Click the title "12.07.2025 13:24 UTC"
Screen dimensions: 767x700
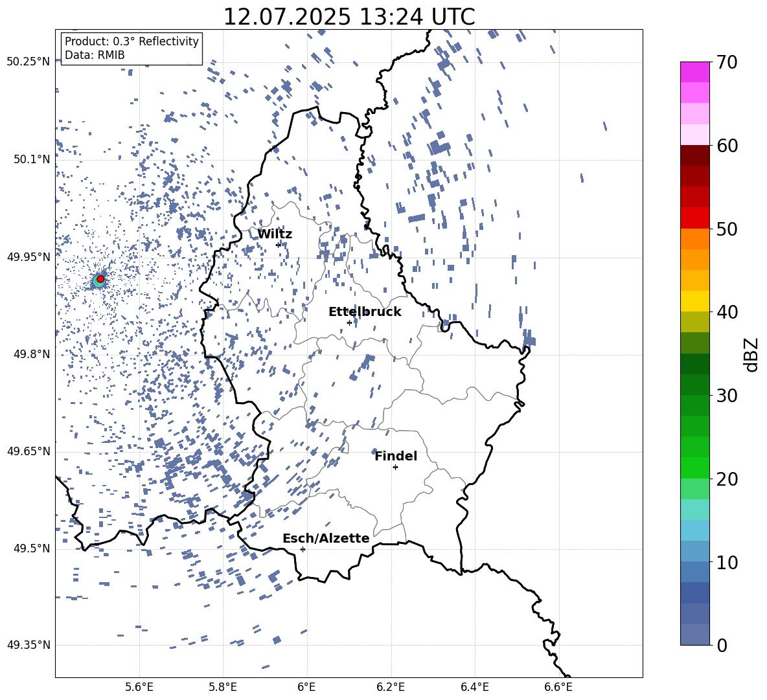point(349,17)
